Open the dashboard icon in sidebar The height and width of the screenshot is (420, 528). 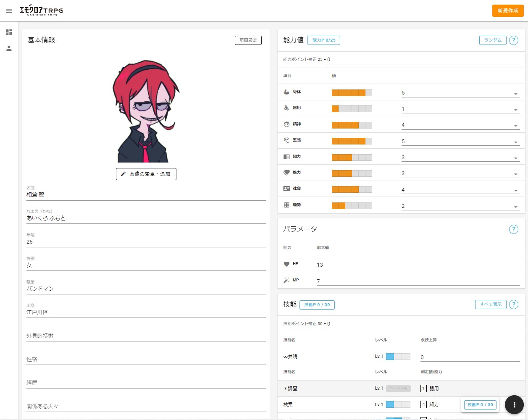click(x=9, y=32)
